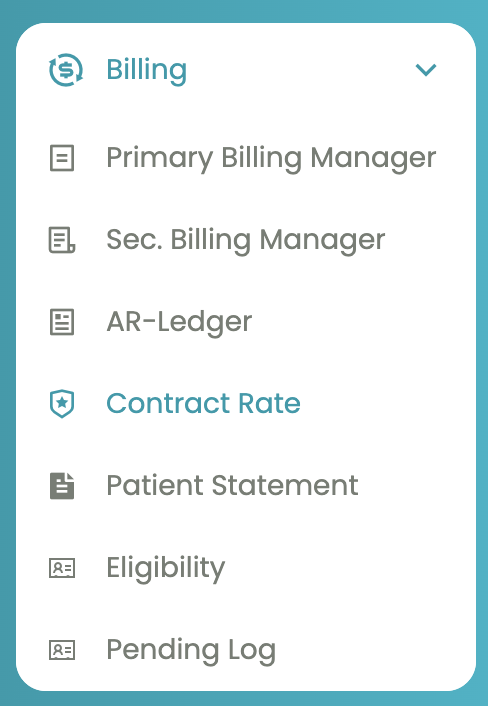Collapse the Billing menu with the chevron
Viewport: 488px width, 706px height.
(x=425, y=70)
